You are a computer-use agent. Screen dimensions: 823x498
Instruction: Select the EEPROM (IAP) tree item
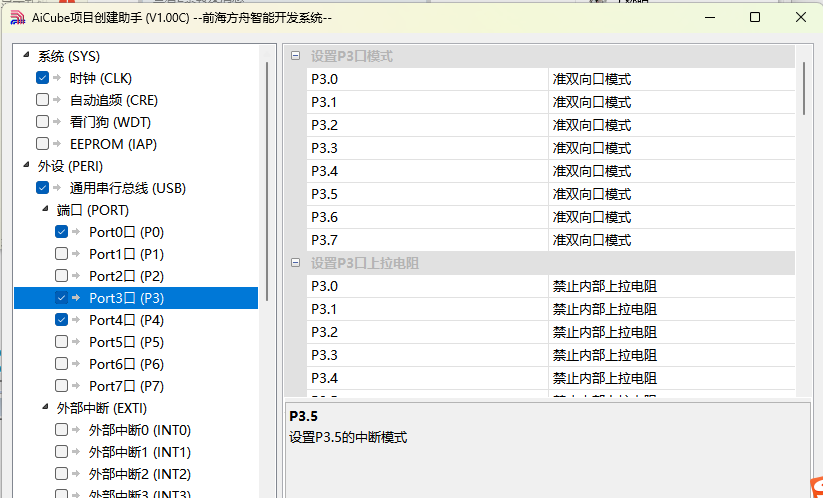(113, 144)
